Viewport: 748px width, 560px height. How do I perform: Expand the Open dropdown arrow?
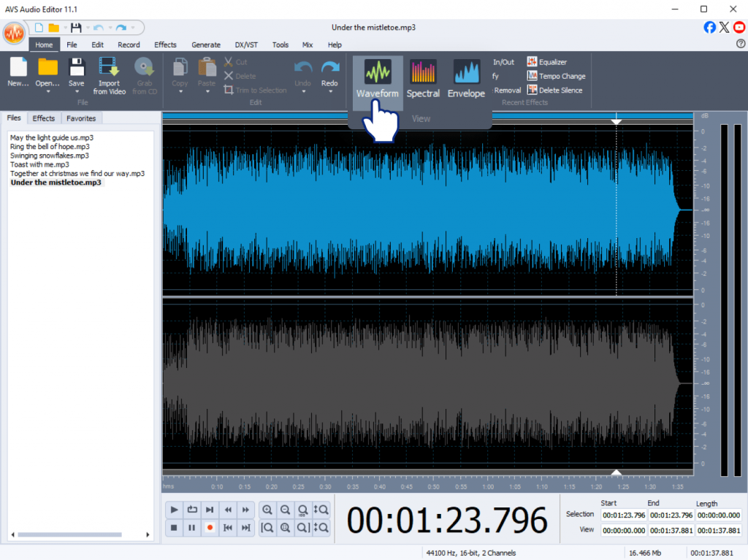(47, 93)
